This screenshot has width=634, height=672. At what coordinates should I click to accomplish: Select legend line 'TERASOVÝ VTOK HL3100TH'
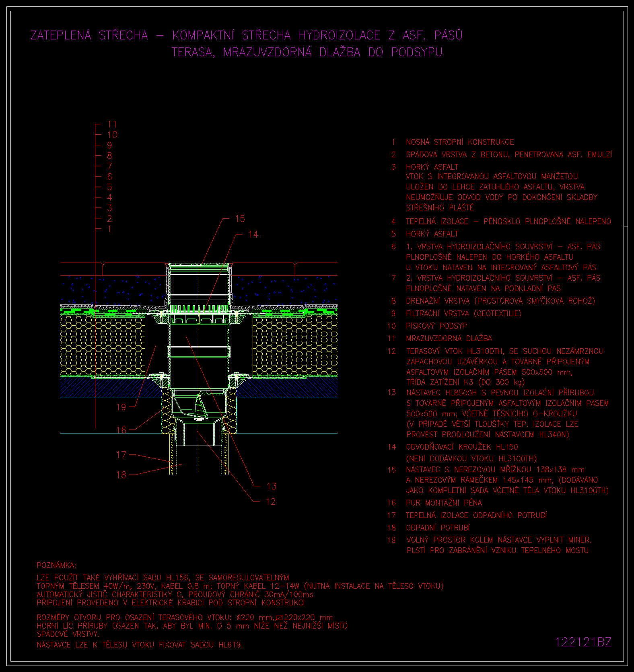454,351
